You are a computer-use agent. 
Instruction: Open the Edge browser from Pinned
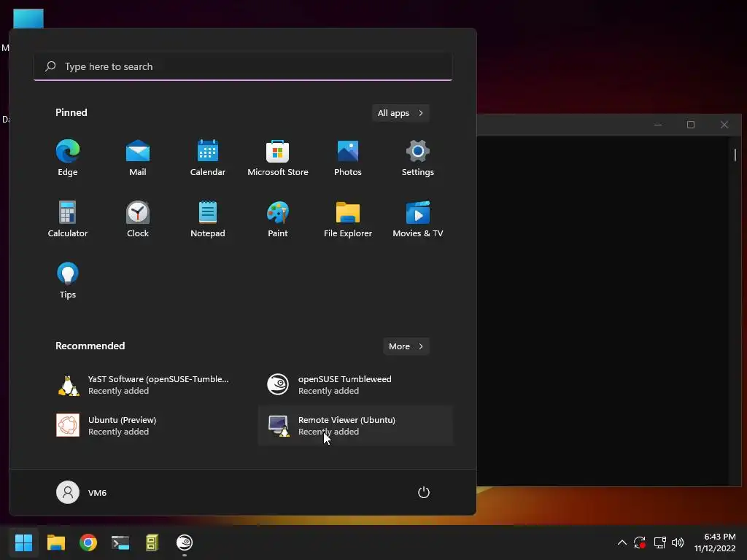[68, 158]
